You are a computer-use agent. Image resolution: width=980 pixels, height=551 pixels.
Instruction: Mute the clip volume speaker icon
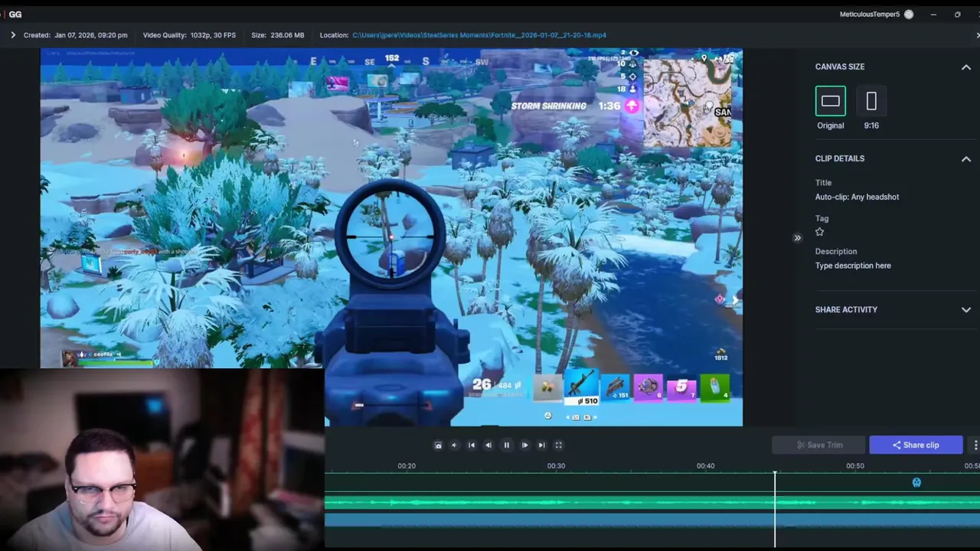454,445
